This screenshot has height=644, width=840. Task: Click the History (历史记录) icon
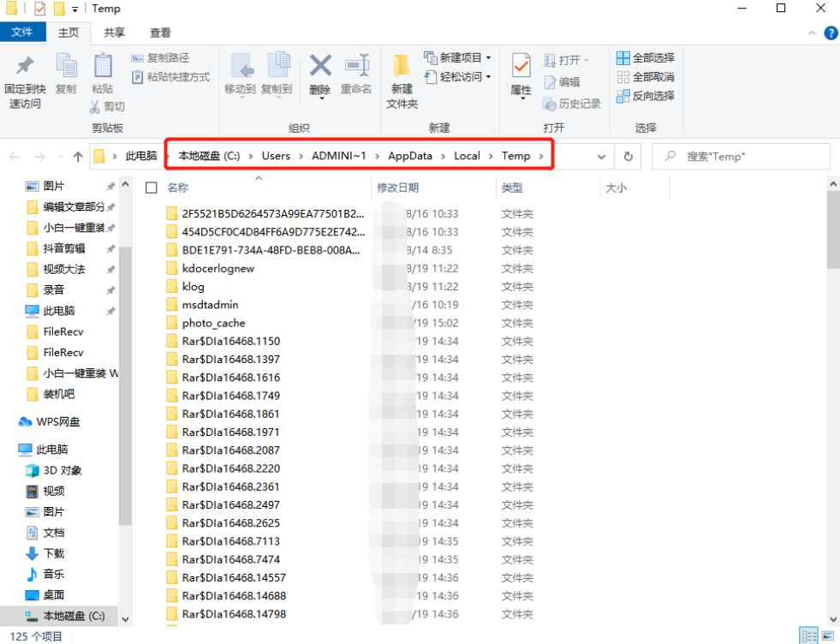(x=550, y=104)
